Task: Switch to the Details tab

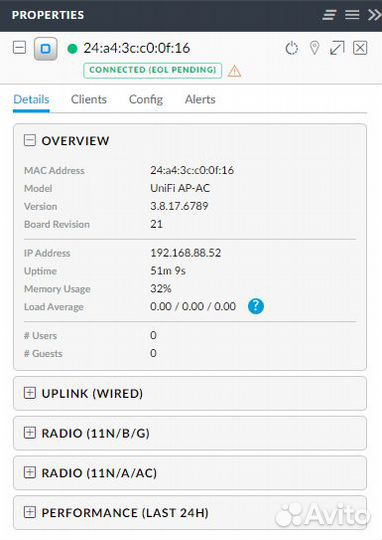Action: (x=31, y=100)
